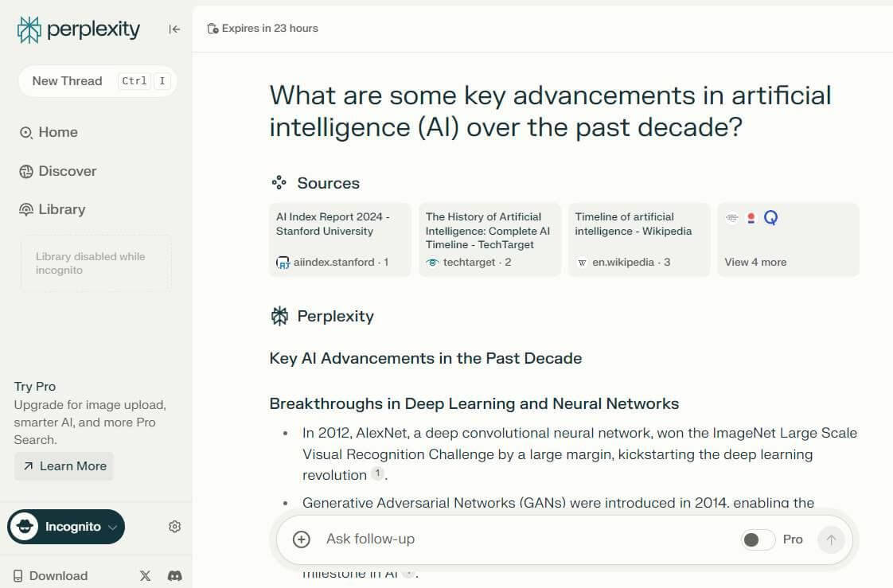Screen dimensions: 893x588
Task: Click the Perplexity logo
Action: tap(79, 29)
